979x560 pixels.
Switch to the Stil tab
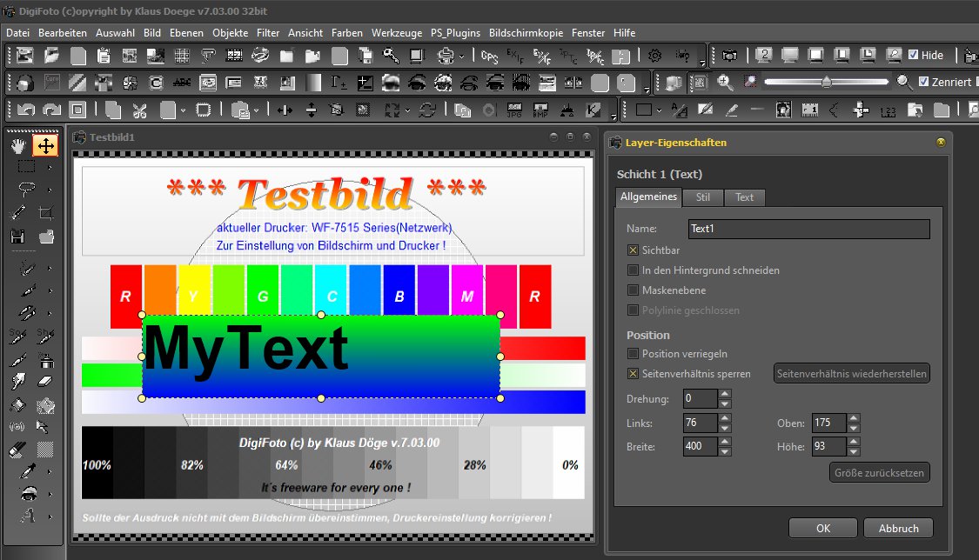pos(702,197)
